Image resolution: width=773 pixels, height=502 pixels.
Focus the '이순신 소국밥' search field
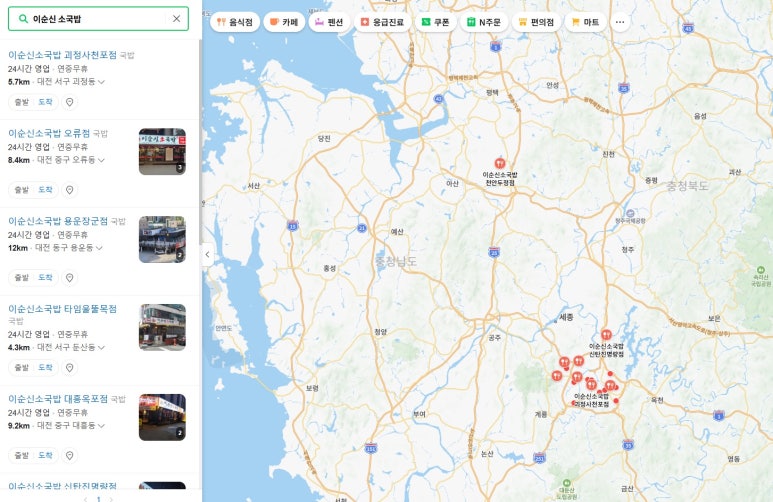[98, 19]
